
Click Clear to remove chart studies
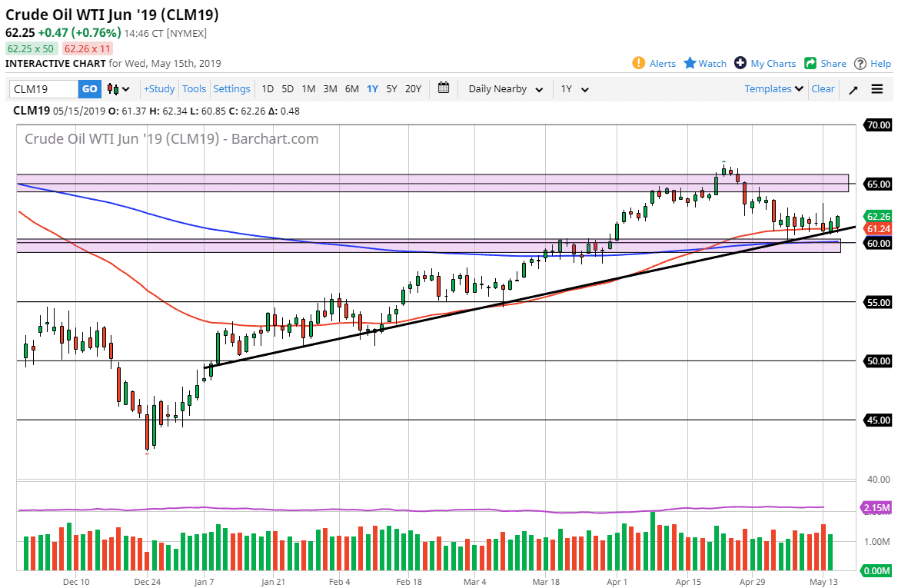coord(823,88)
